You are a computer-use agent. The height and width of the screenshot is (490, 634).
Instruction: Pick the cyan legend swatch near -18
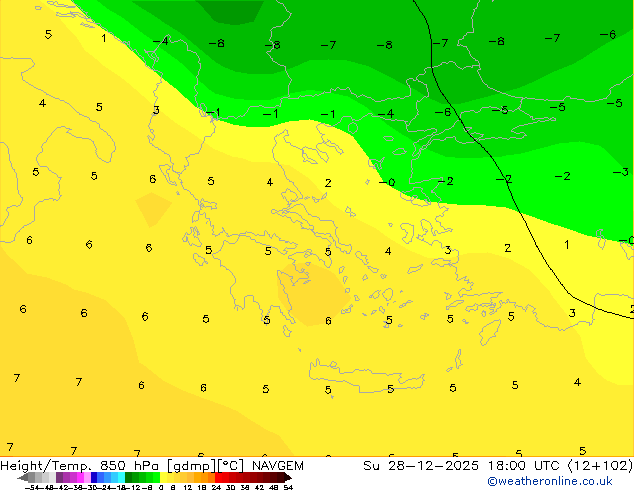pyautogui.click(x=121, y=477)
